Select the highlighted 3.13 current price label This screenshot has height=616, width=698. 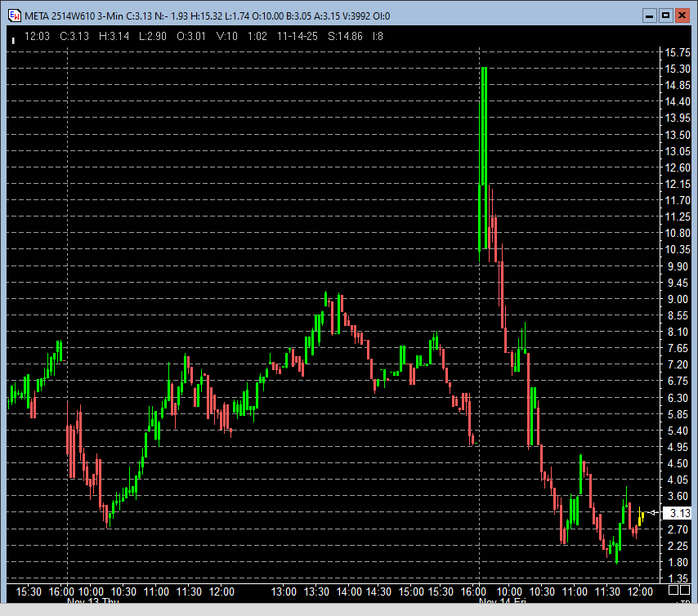pyautogui.click(x=678, y=513)
